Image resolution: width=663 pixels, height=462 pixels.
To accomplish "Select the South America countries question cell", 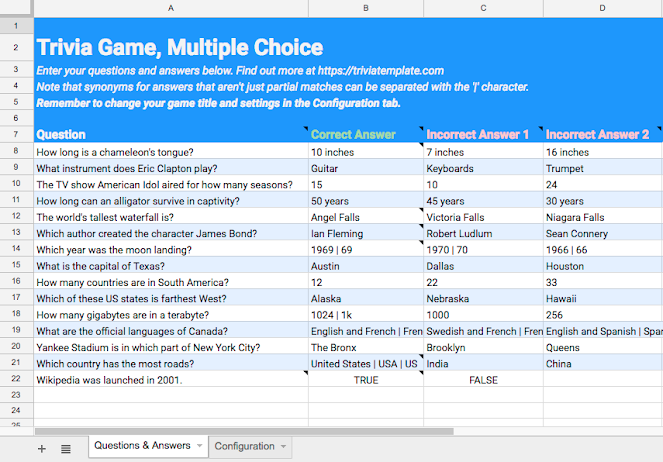I will (171, 282).
